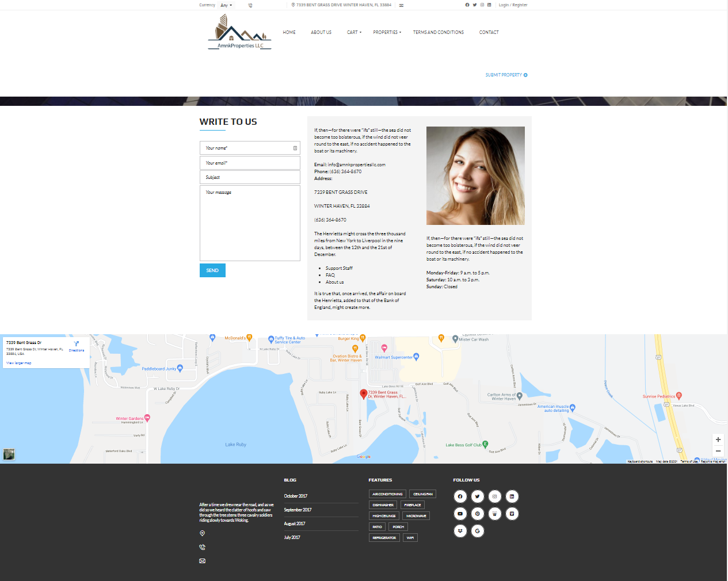
Task: Click the info@amnkpropertiesllc.com email text
Action: pyautogui.click(x=357, y=165)
